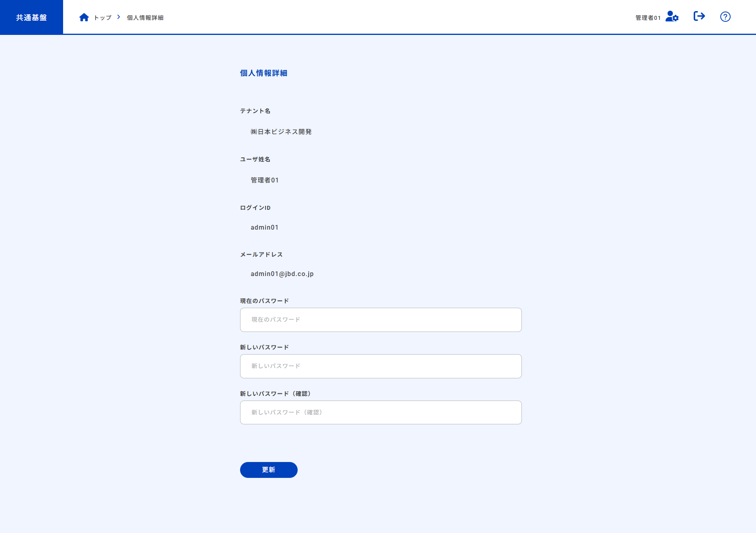Click the page title 個人情報詳細
Viewport: 756px width, 533px height.
pyautogui.click(x=263, y=73)
